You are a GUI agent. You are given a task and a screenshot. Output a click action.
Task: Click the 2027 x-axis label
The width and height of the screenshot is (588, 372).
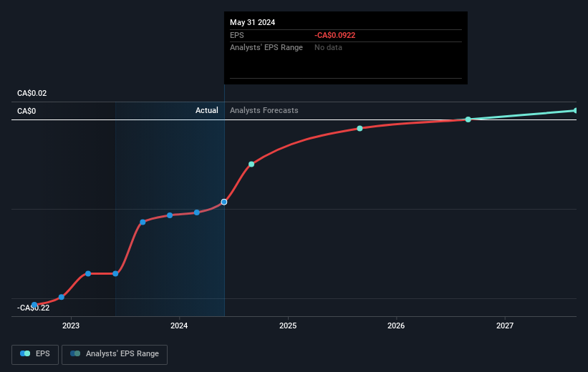pyautogui.click(x=505, y=325)
